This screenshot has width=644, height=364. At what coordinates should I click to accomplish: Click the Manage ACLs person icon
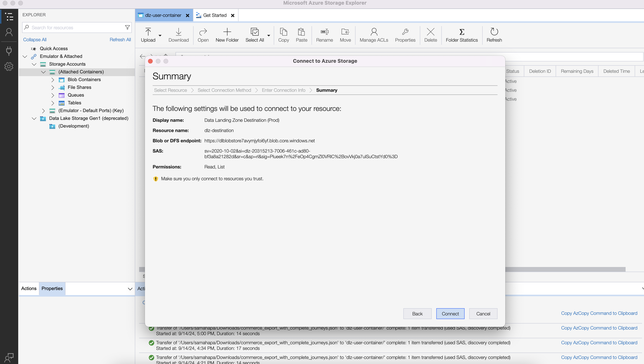click(374, 32)
